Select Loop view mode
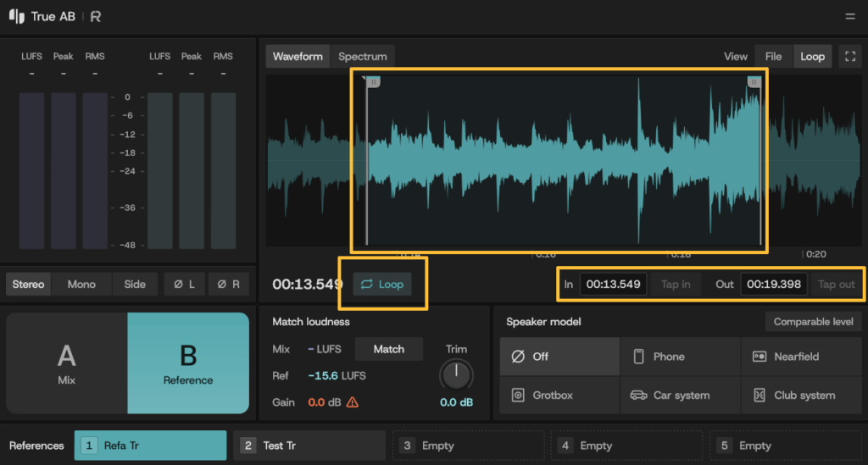This screenshot has height=465, width=868. click(812, 57)
